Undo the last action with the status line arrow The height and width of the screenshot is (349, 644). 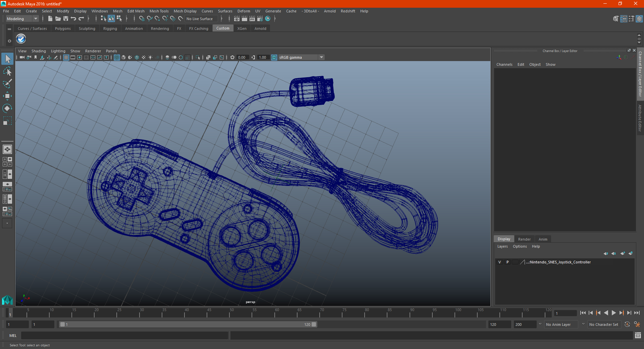click(73, 19)
